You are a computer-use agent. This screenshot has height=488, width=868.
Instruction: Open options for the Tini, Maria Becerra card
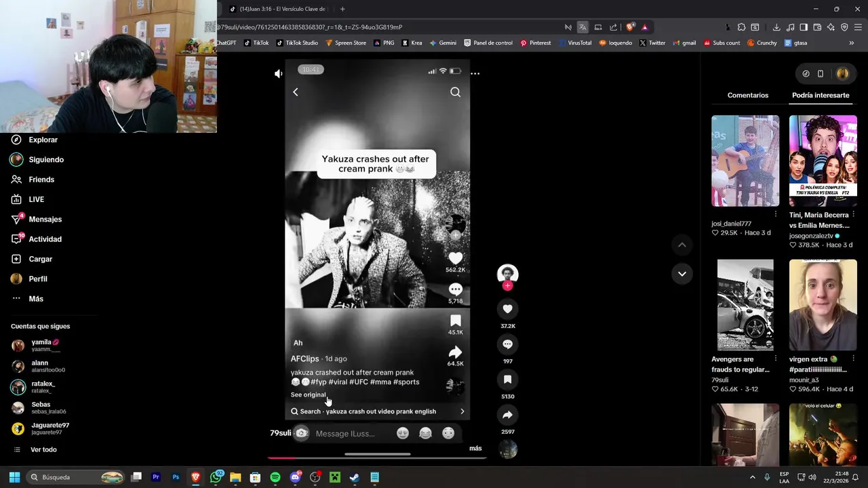[x=853, y=214]
